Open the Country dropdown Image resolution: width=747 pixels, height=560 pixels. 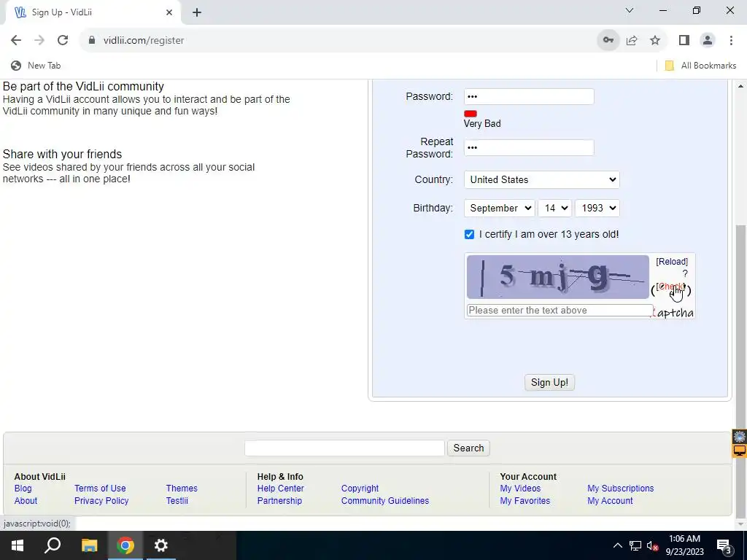[542, 179]
